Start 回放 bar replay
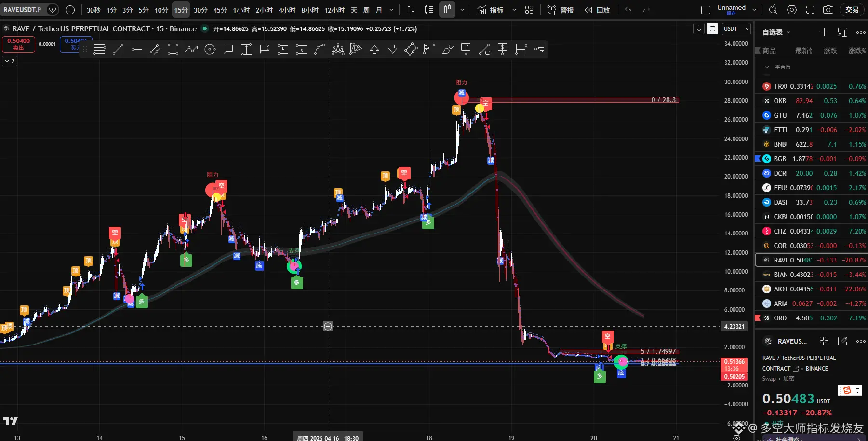This screenshot has height=441, width=868. (x=597, y=10)
